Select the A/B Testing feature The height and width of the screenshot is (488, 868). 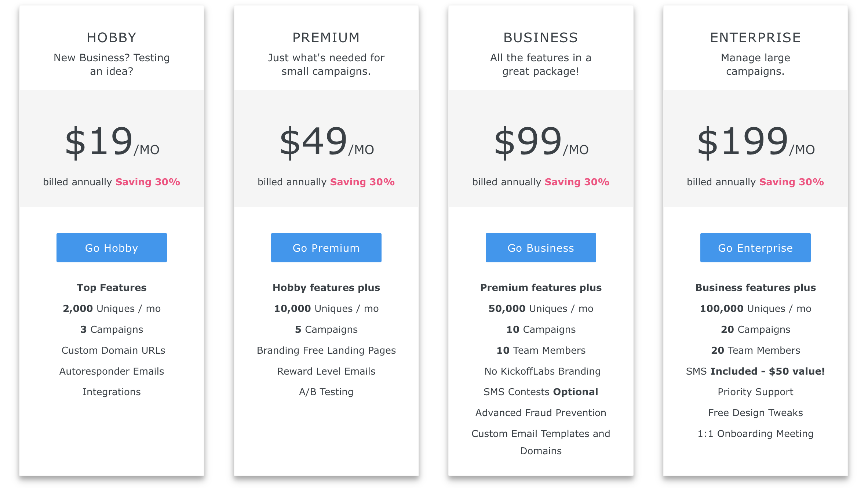326,392
